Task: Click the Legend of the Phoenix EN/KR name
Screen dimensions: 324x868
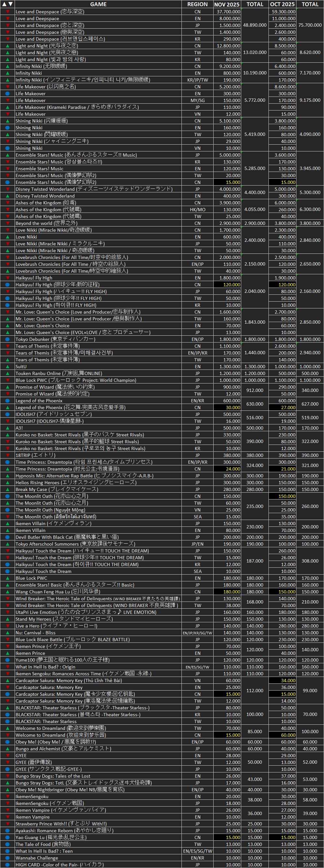Action: (39, 401)
